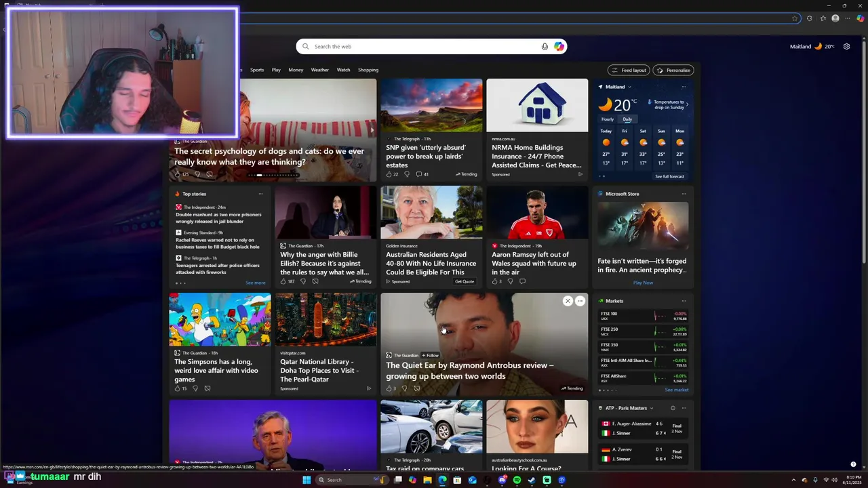This screenshot has width=868, height=488.
Task: Show hidden system tray icons
Action: tap(793, 480)
